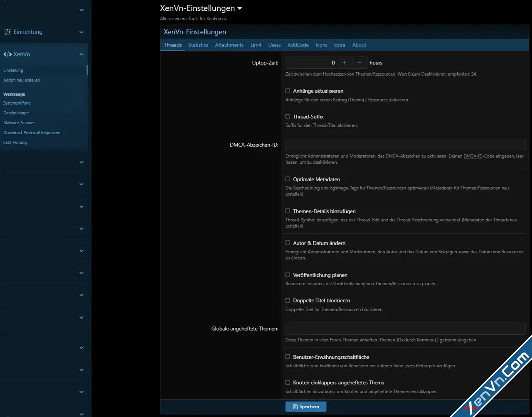Focus the Globale angeheftete Themen field
Viewport: 532px width, 417px height.
pos(405,329)
